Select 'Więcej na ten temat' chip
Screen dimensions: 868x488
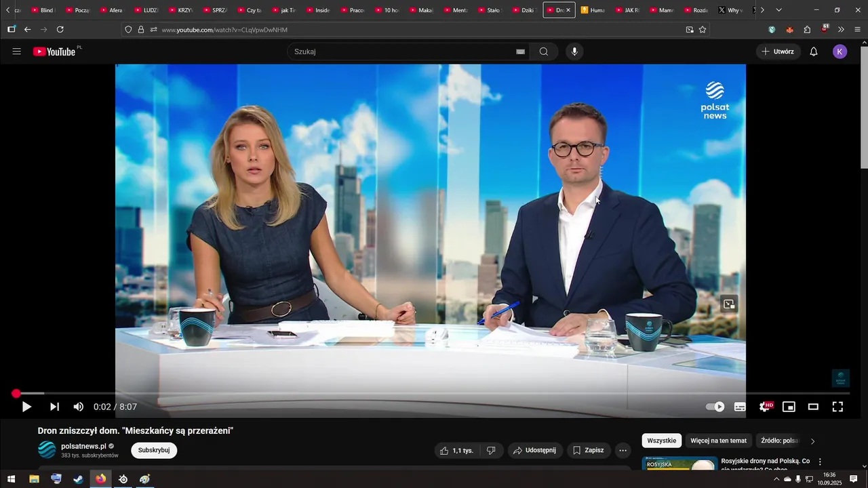[x=718, y=441]
